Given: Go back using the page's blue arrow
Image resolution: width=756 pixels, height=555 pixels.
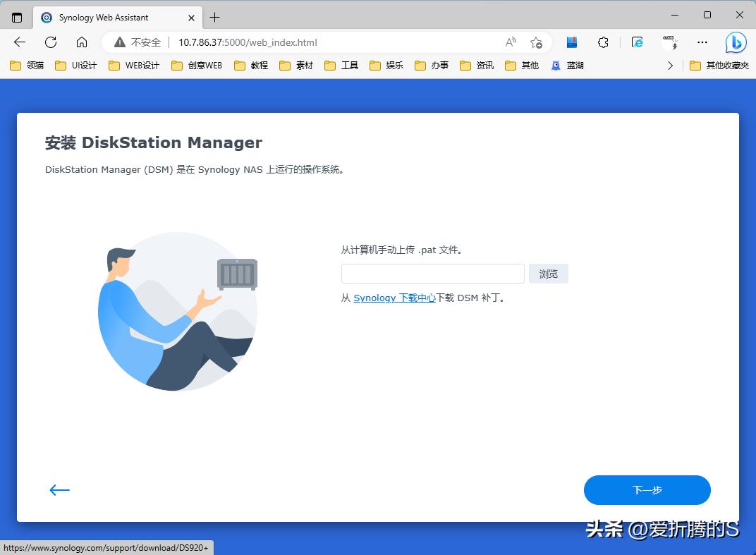Looking at the screenshot, I should coord(59,489).
